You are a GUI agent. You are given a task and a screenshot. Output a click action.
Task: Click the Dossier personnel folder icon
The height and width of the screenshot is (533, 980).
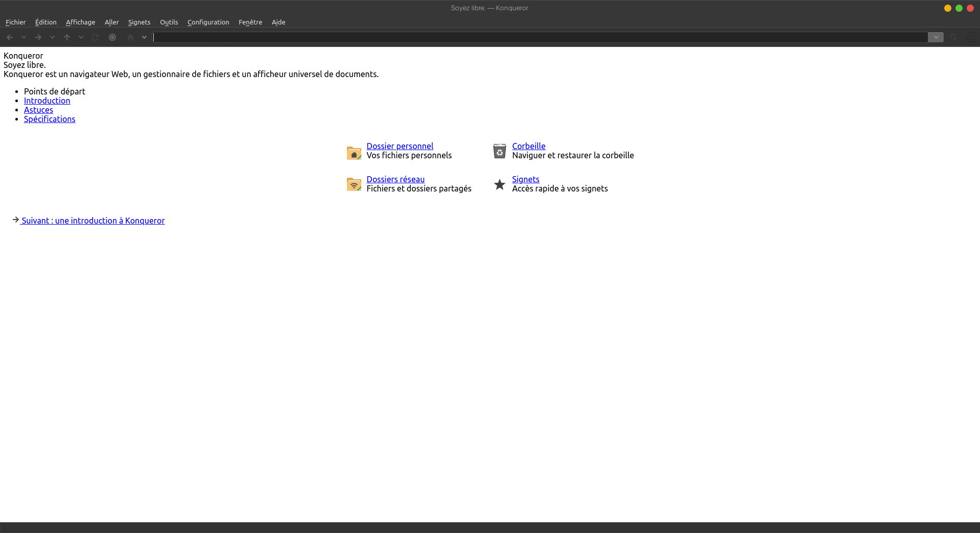point(354,153)
